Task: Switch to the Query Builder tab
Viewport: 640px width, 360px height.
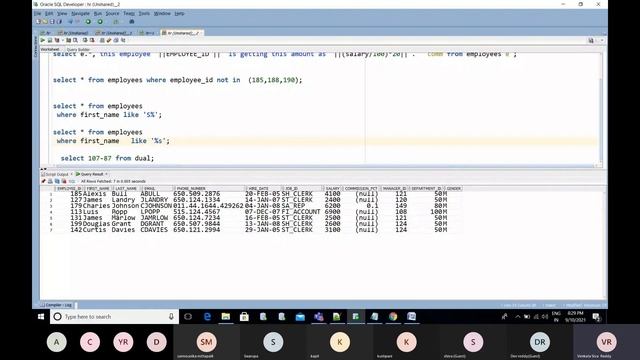Action: [x=78, y=50]
